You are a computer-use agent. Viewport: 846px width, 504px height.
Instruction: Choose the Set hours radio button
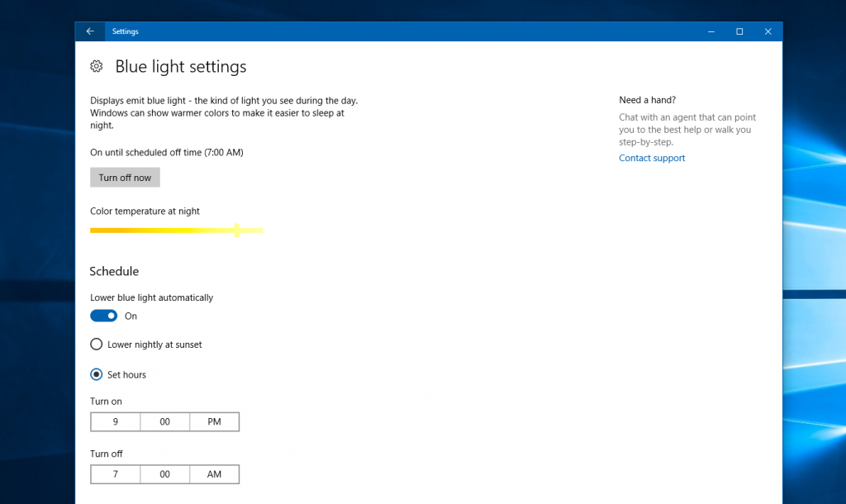(97, 374)
